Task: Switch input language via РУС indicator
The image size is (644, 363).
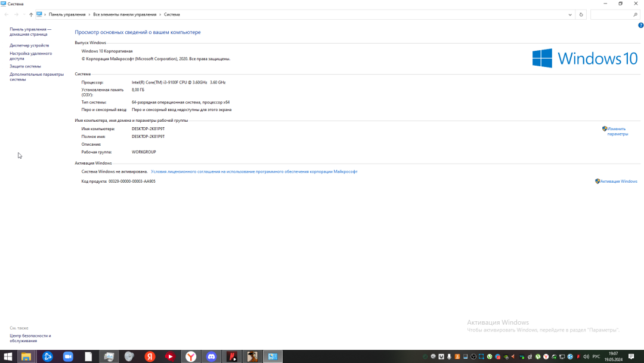Action: [596, 356]
